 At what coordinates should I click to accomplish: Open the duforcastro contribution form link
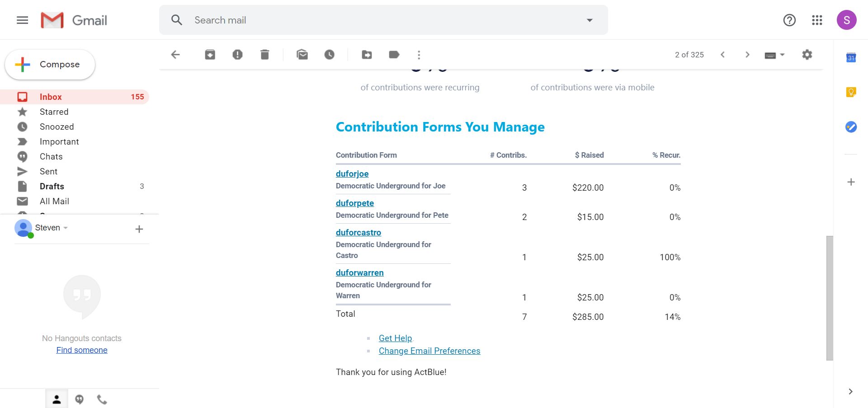point(358,232)
